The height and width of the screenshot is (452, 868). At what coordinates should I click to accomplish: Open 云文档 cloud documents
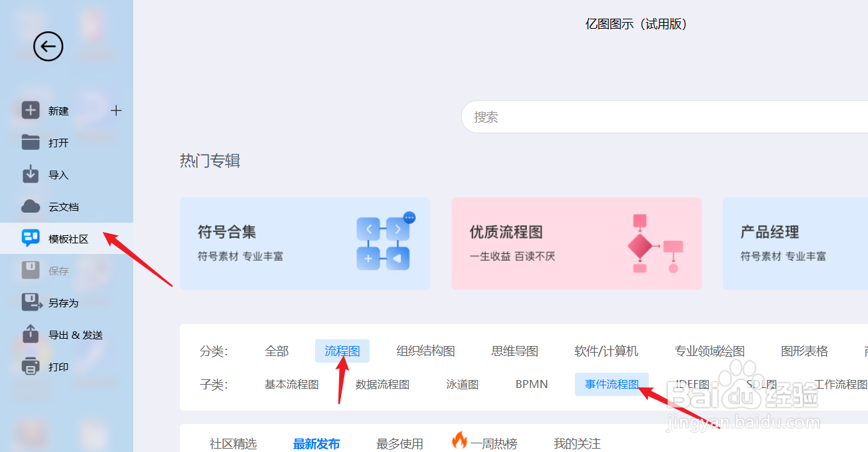coord(31,206)
